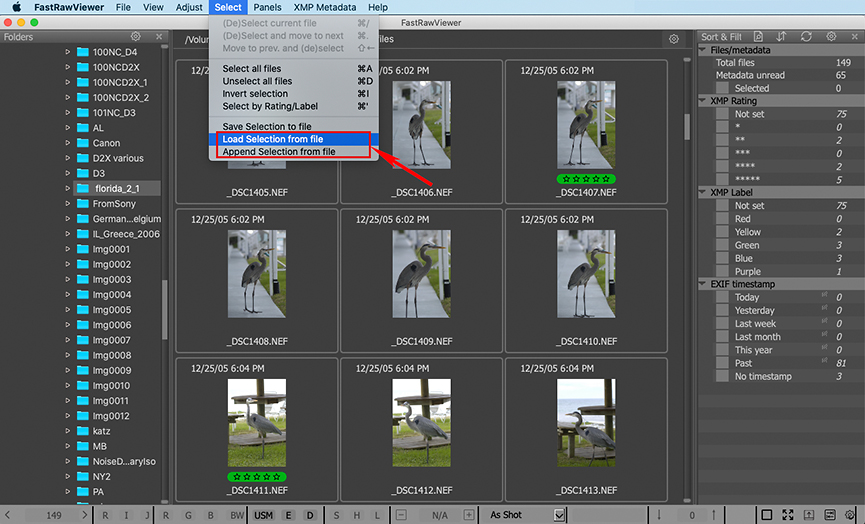Open the gear settings in bottom-right corner
Image resolution: width=865 pixels, height=524 pixels.
[849, 515]
